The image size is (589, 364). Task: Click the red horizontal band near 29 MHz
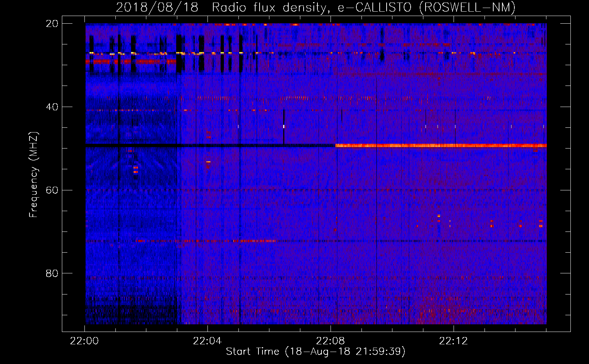pyautogui.click(x=131, y=62)
